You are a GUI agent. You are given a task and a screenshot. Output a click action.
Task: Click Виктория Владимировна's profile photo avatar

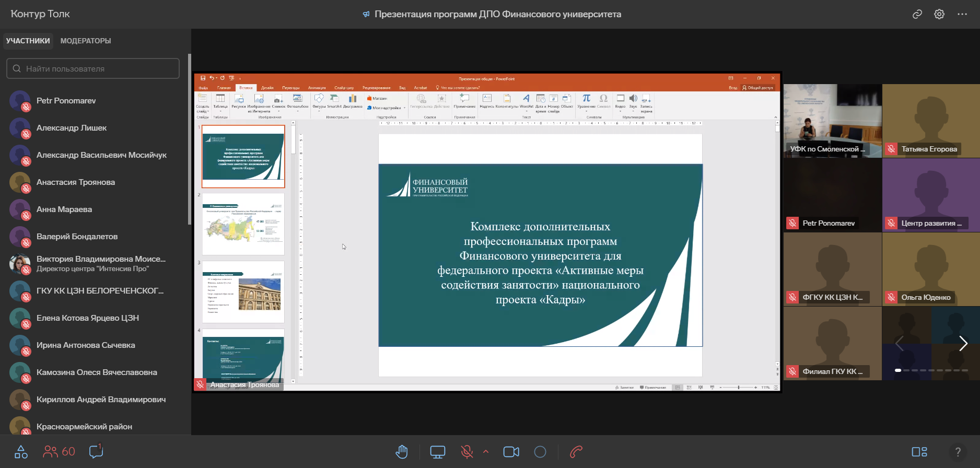pyautogui.click(x=20, y=264)
